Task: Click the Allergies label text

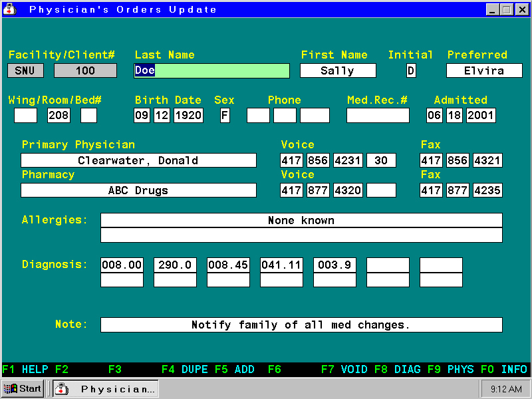Action: tap(55, 220)
